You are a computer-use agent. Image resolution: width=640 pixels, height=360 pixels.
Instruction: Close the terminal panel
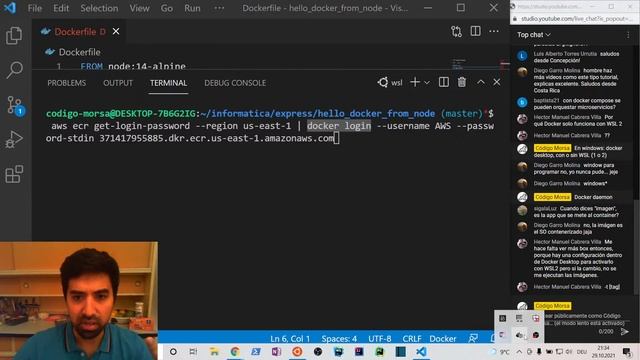pos(497,82)
